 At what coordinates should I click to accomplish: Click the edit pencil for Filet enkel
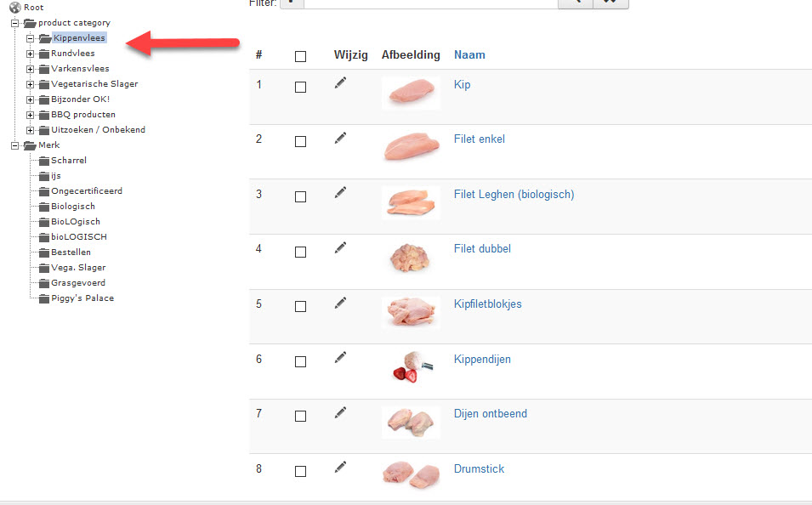click(340, 138)
